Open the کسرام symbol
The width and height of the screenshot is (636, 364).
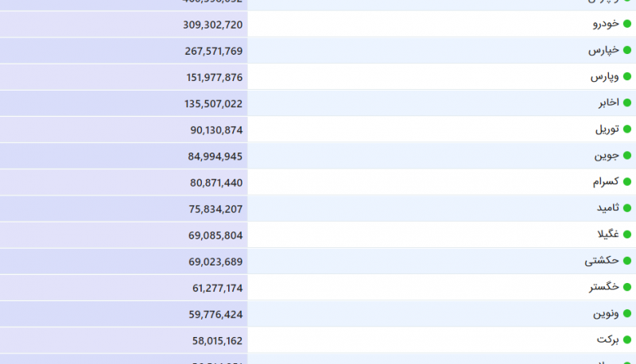[x=606, y=181]
